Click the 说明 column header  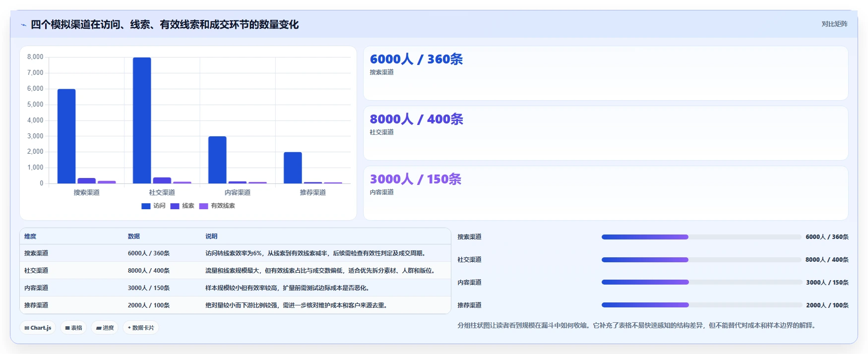[211, 236]
